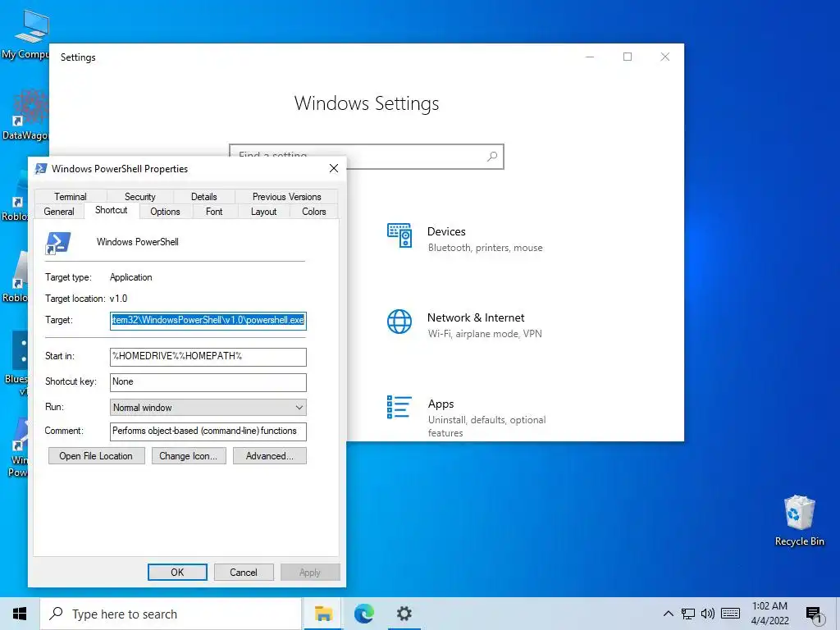Open Network & Internet settings
The height and width of the screenshot is (630, 840).
[465, 325]
